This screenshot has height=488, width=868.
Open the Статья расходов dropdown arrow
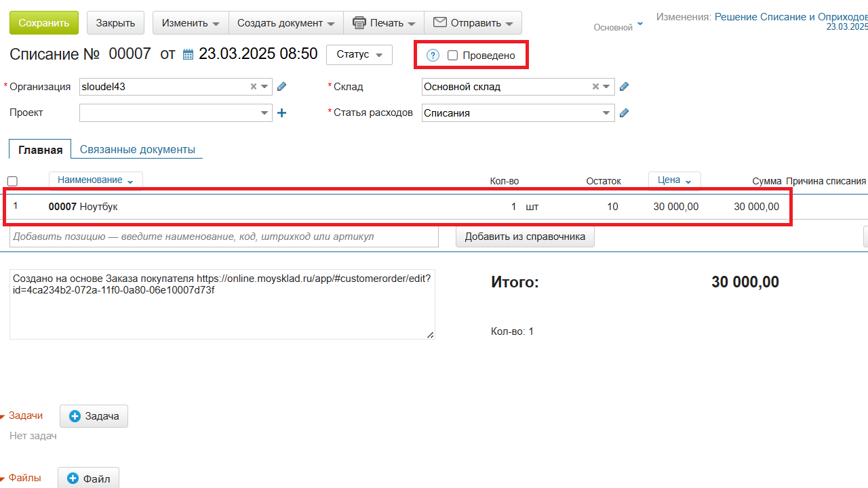pyautogui.click(x=606, y=113)
